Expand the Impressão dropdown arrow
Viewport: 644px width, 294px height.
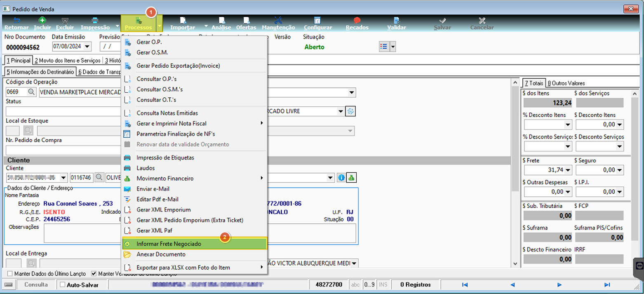pos(117,26)
